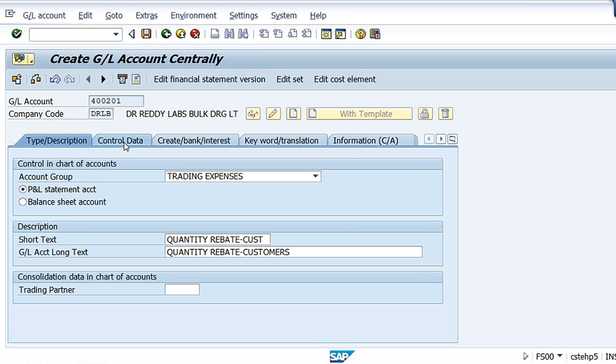Viewport: 616px width, 364px height.
Task: Open the System menu
Action: tap(284, 16)
